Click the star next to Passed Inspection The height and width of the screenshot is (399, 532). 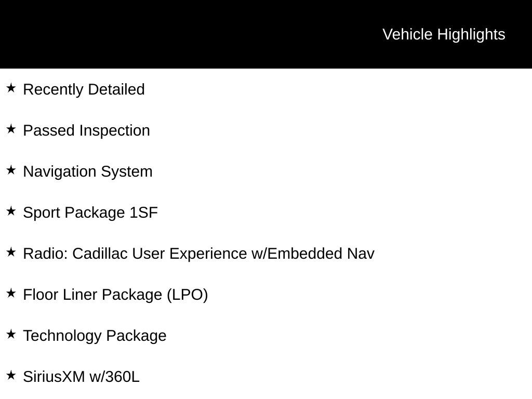(x=11, y=129)
